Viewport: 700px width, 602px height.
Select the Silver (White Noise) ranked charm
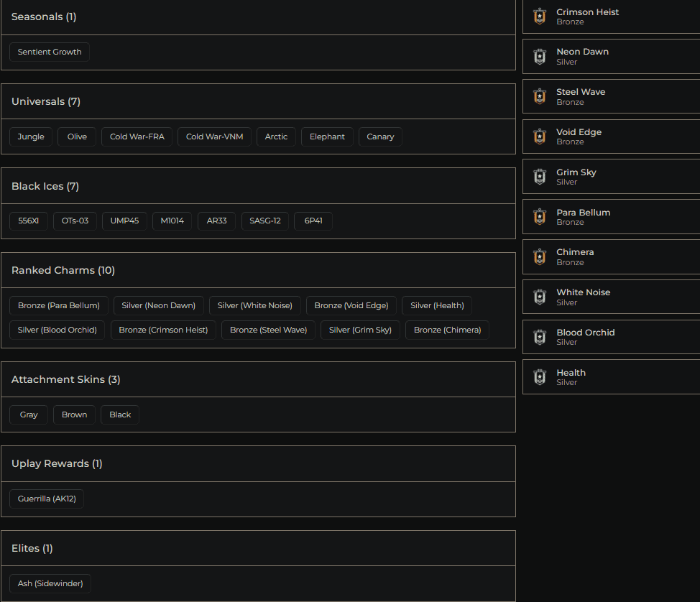254,305
